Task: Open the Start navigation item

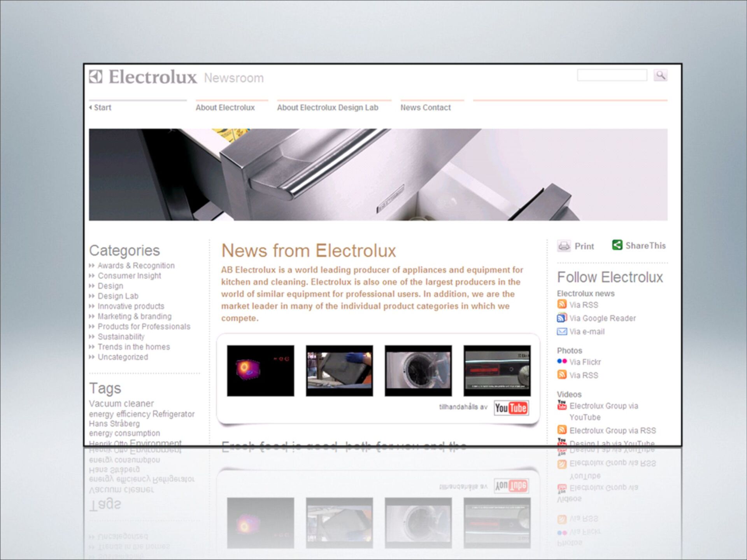Action: point(102,108)
